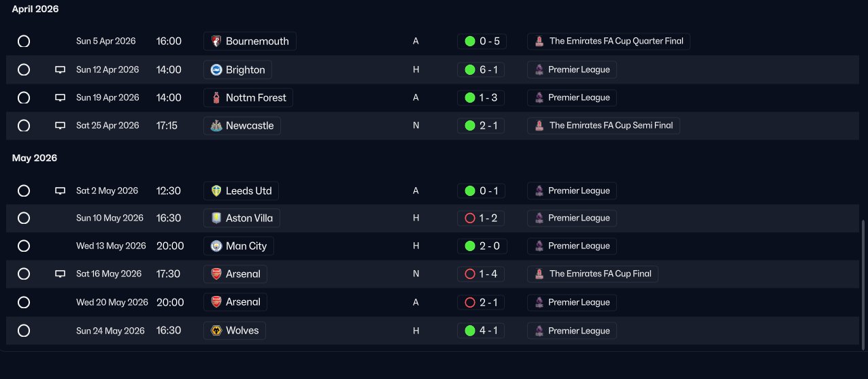
Task: Open the Brighton team link
Action: point(245,69)
